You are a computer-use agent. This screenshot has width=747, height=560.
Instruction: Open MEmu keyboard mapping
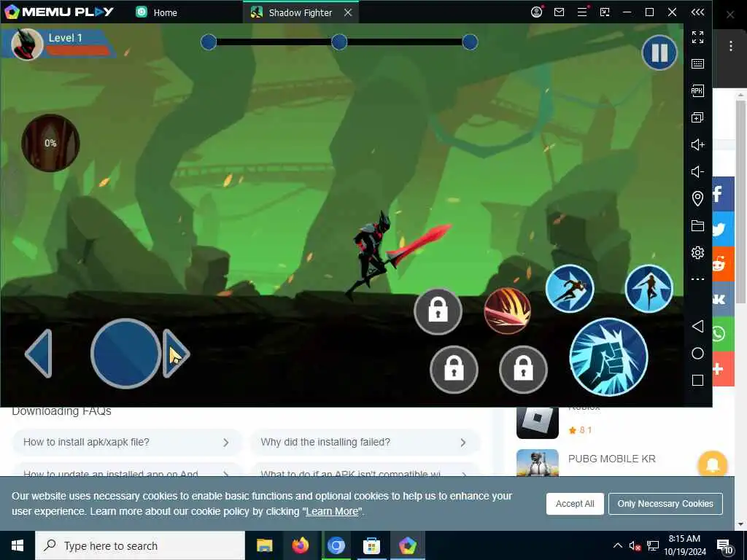pos(697,64)
